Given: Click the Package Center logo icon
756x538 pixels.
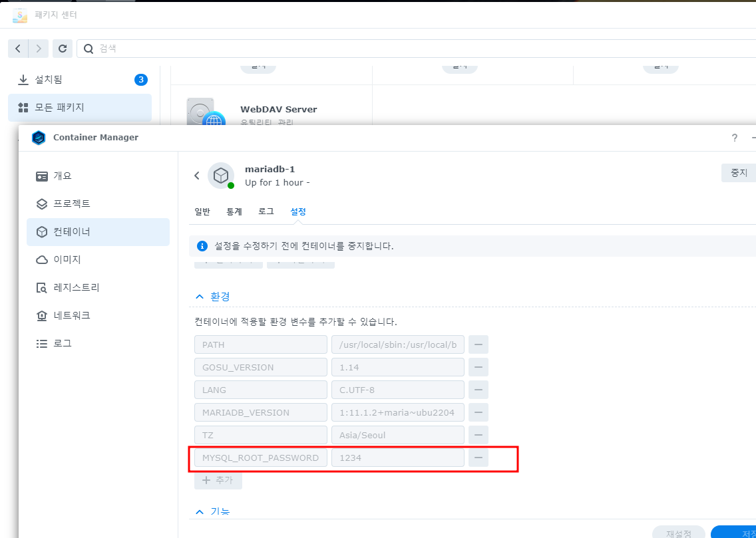Looking at the screenshot, I should tap(20, 15).
